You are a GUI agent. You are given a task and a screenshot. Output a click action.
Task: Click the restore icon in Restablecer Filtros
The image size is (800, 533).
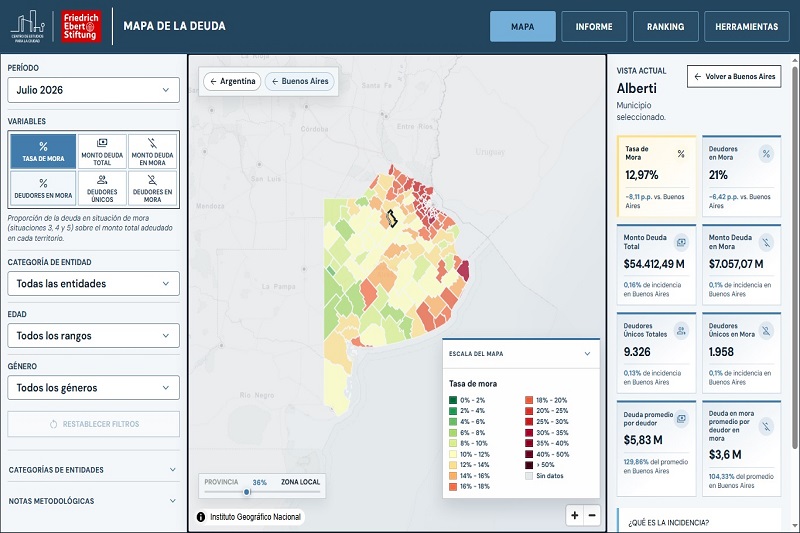(x=54, y=424)
